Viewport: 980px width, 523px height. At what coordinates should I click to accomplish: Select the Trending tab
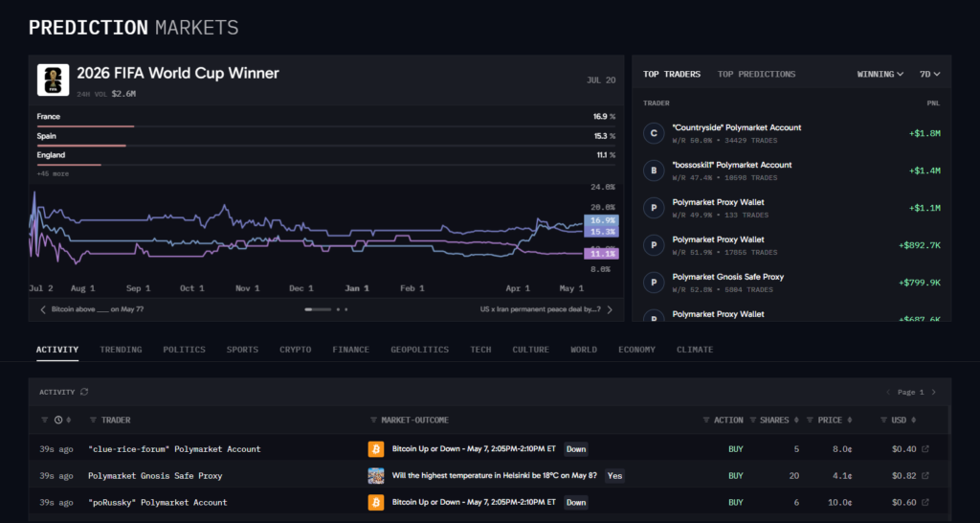[x=121, y=350]
